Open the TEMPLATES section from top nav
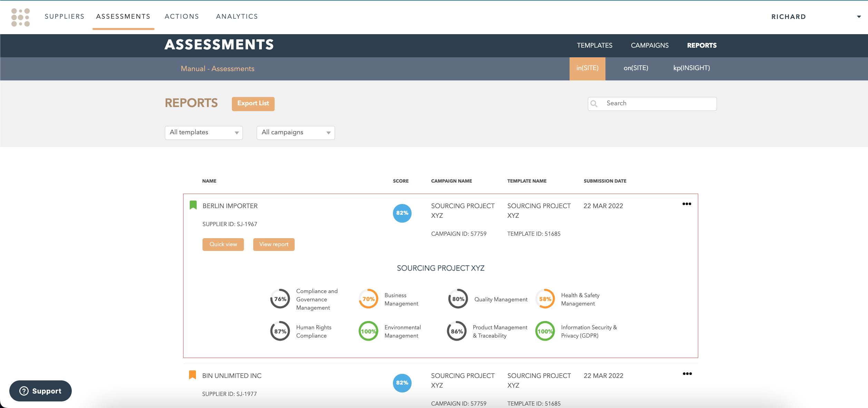Screen dimensions: 868x408 tap(594, 46)
